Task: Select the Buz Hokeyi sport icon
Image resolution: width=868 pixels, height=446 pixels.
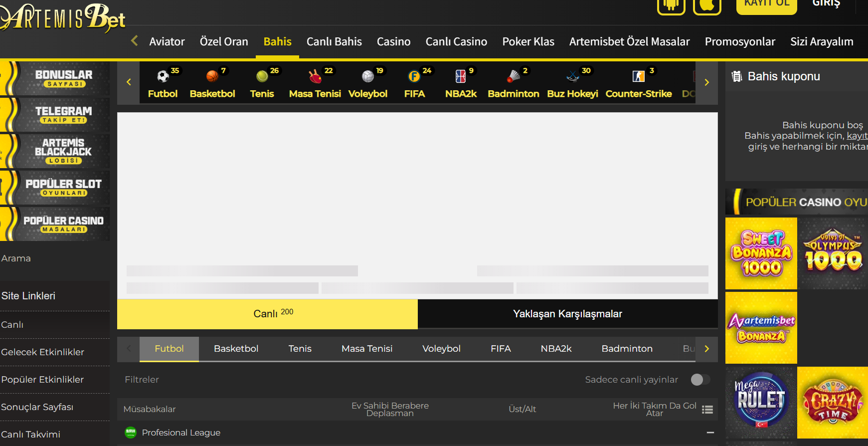Action: point(572,76)
